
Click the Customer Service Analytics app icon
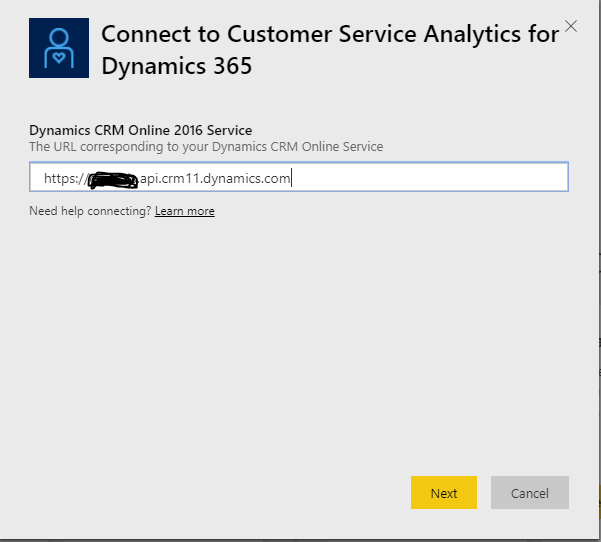click(58, 47)
